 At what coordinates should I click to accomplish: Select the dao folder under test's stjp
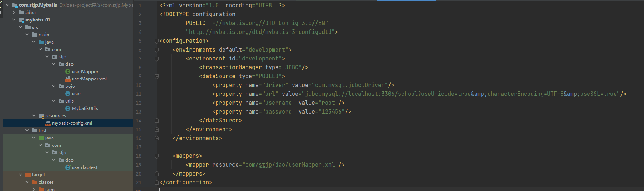(69, 160)
